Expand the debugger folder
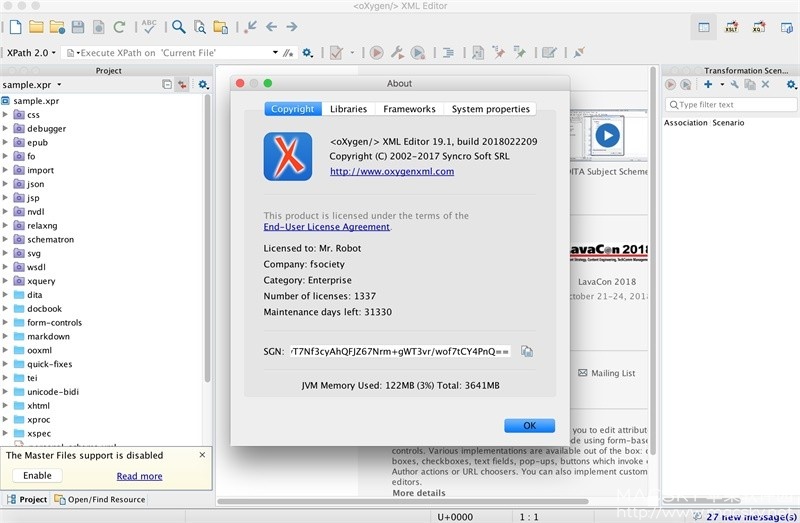Viewport: 800px width, 523px height. [5, 128]
